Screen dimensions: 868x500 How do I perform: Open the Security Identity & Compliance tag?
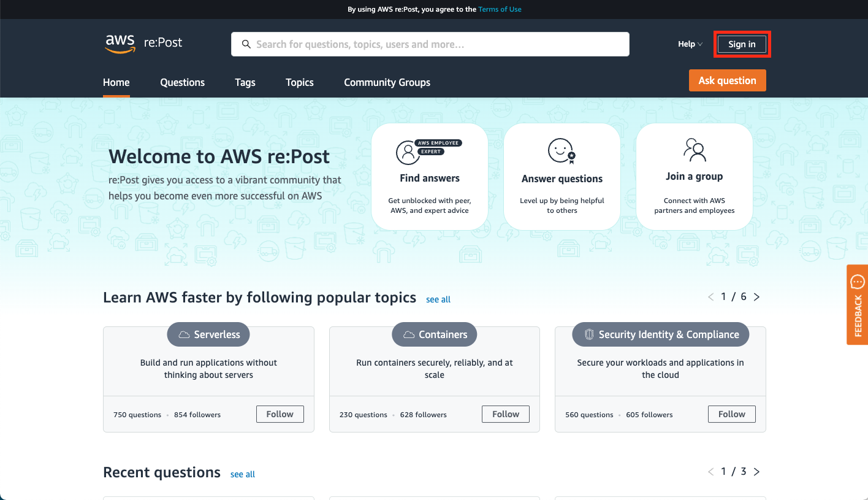(x=661, y=334)
